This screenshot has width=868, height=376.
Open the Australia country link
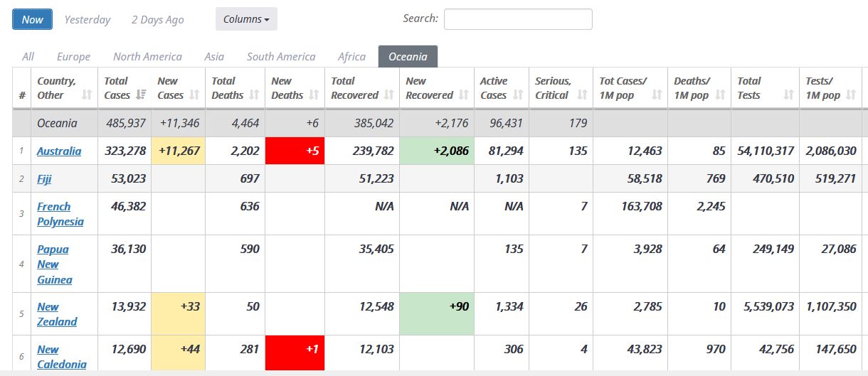pos(59,151)
